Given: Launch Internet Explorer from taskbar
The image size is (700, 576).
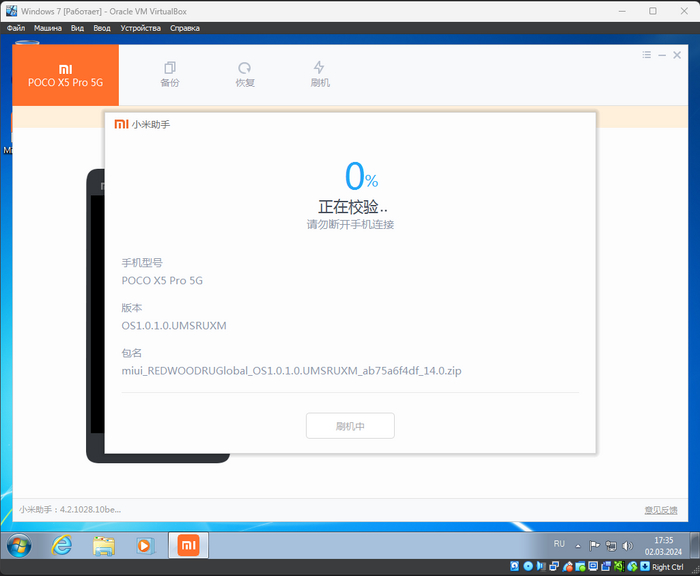Looking at the screenshot, I should 62,545.
